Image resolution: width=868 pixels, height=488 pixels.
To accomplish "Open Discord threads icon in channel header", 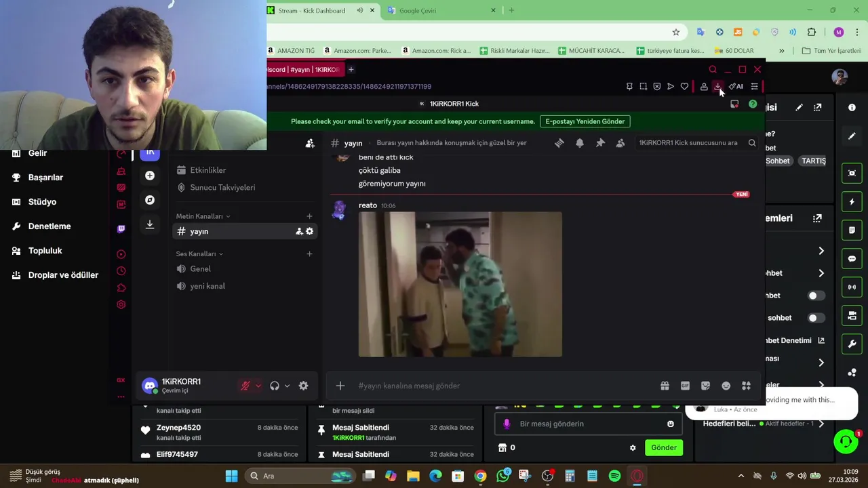I will 559,143.
